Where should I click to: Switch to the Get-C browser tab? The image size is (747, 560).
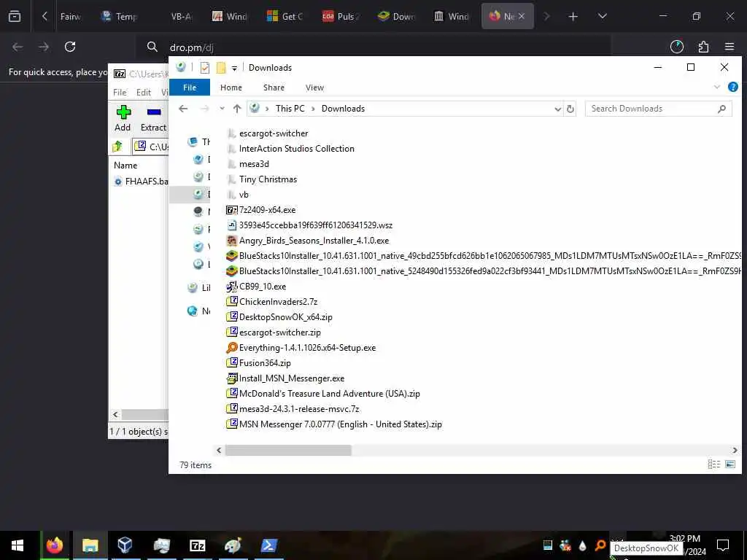click(x=285, y=17)
